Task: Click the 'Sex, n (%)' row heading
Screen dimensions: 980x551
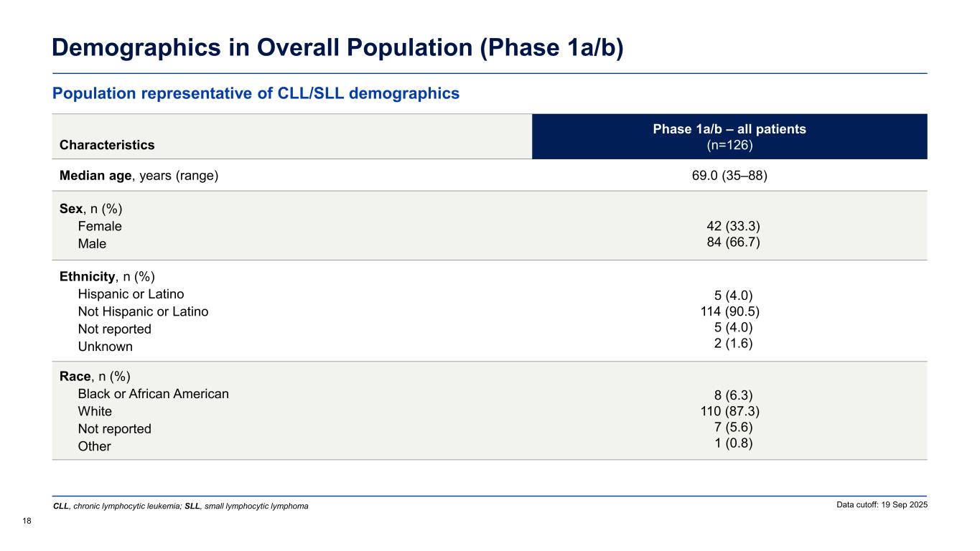Action: [x=90, y=209]
